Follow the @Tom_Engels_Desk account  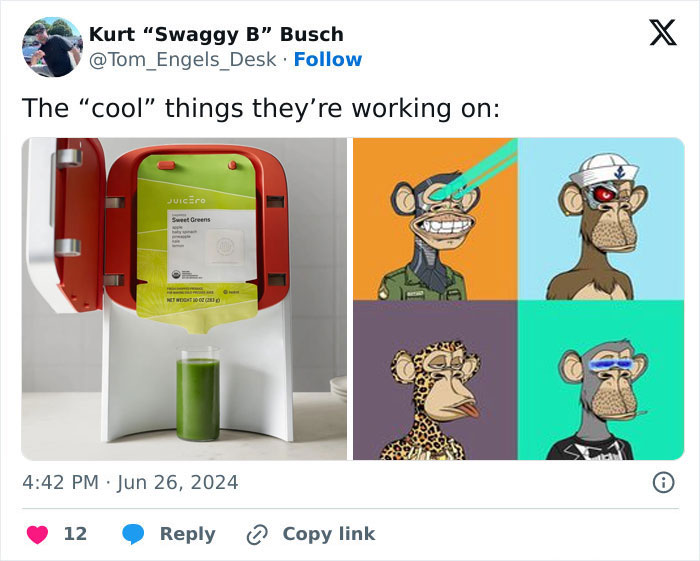tap(328, 59)
